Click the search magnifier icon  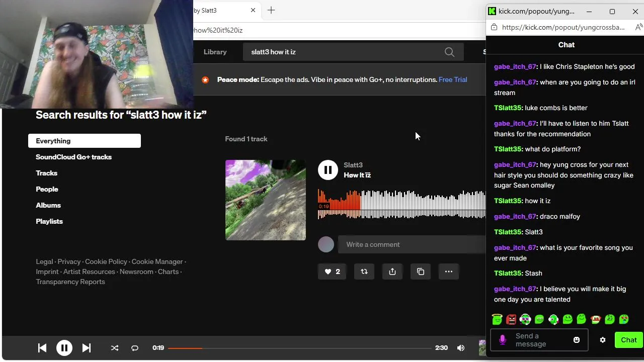(x=449, y=52)
